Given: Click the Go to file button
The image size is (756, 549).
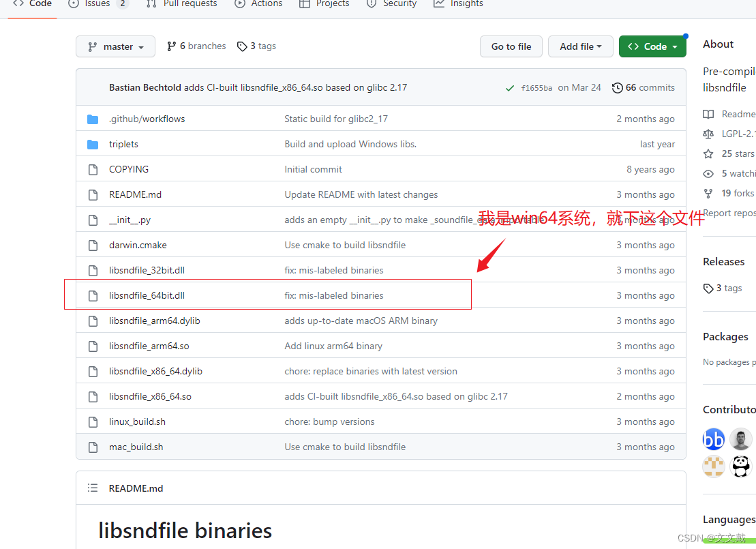Looking at the screenshot, I should click(511, 46).
